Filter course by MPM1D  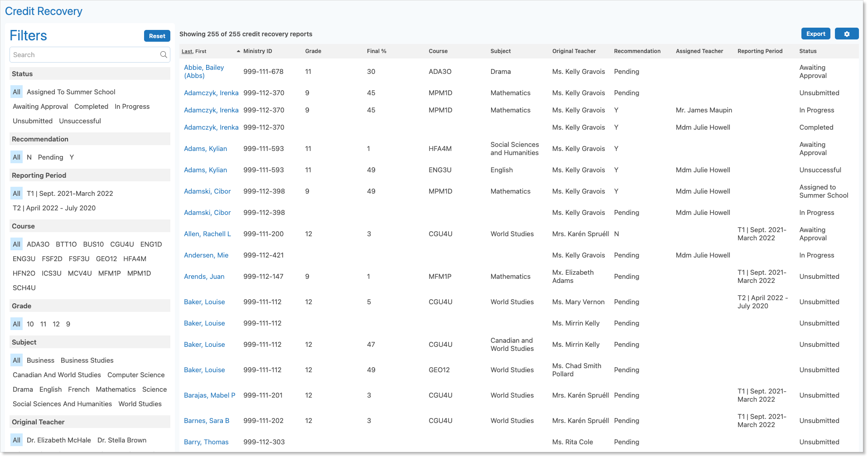pos(139,273)
